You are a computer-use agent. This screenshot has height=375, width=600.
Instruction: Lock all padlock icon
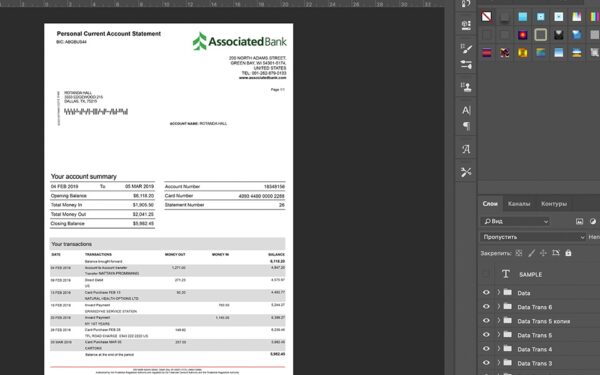[568, 253]
